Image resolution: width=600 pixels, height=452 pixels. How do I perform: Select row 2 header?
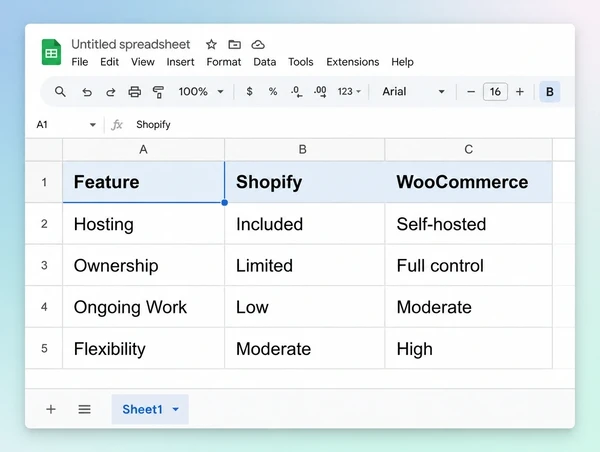44,224
